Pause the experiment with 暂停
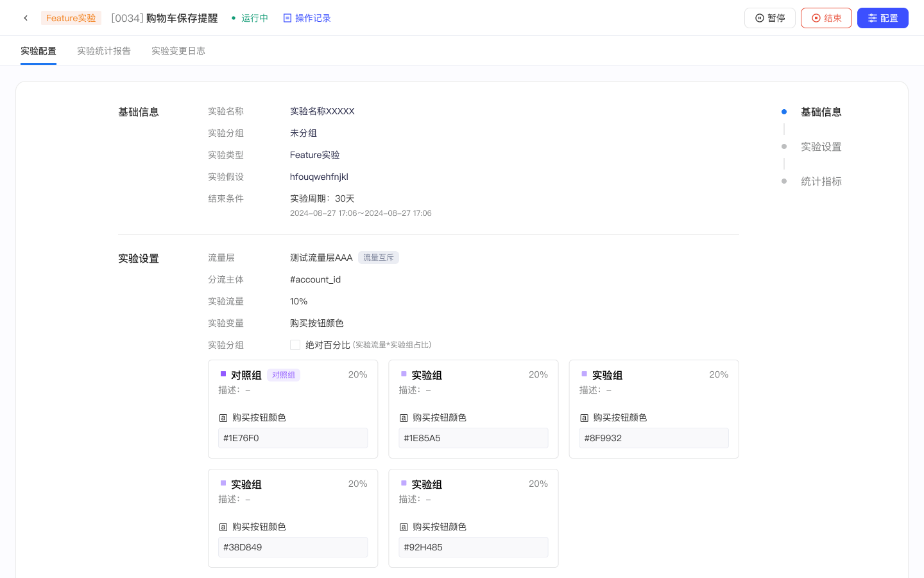 (770, 18)
